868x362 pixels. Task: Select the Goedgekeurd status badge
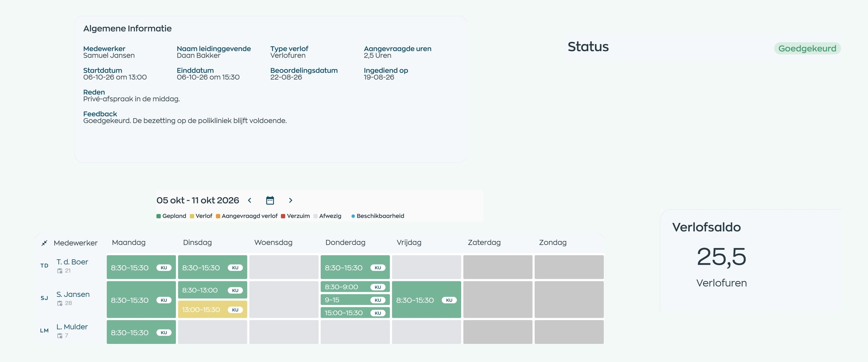pos(807,48)
